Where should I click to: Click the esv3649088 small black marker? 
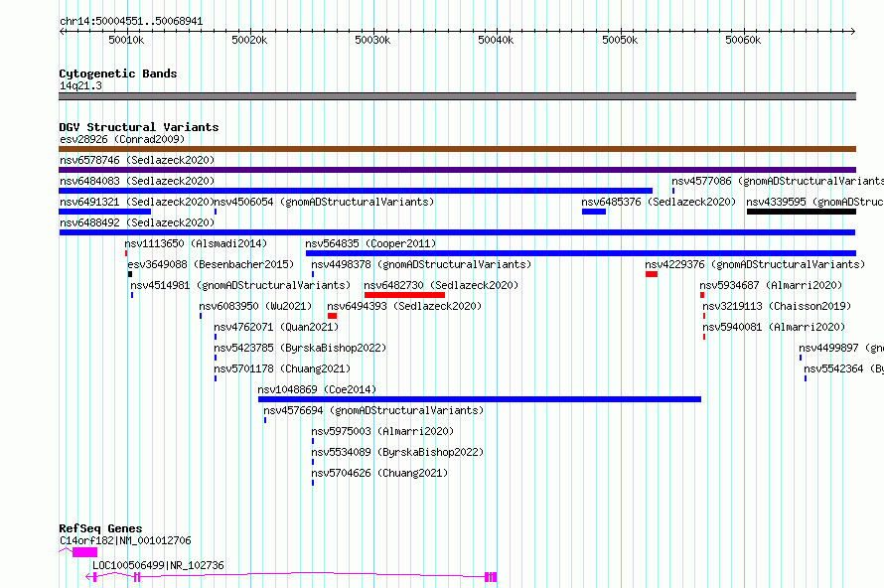[130, 274]
